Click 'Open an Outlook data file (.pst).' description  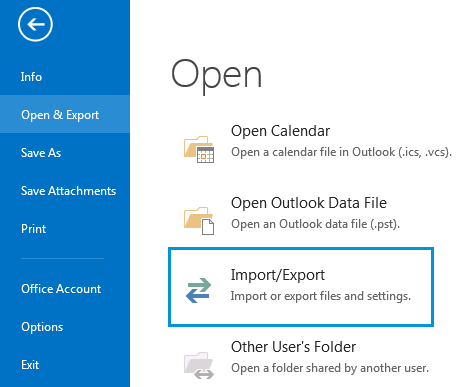coord(315,224)
